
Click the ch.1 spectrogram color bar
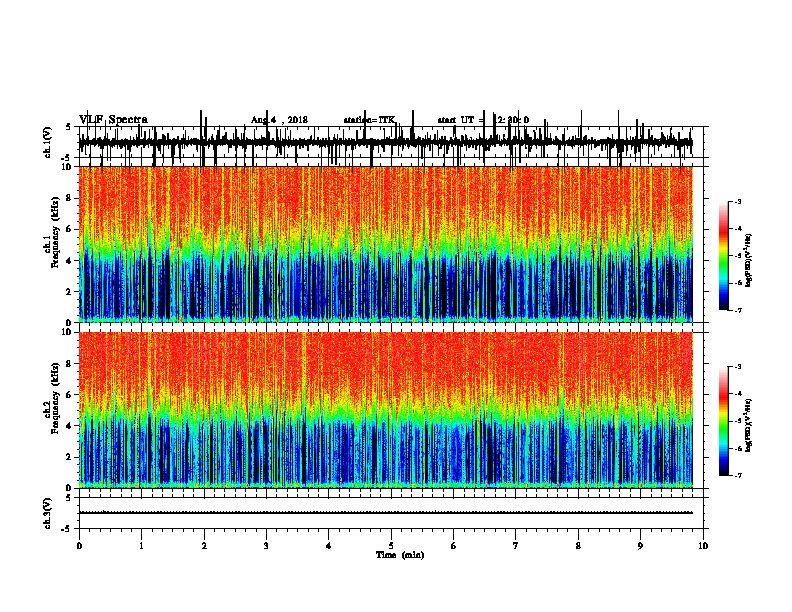point(724,256)
